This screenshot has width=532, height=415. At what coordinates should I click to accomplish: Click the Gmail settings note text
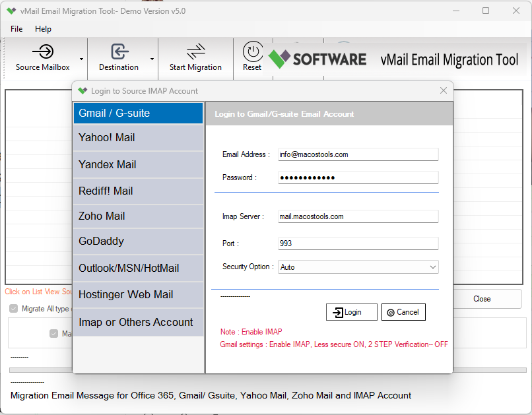[334, 344]
